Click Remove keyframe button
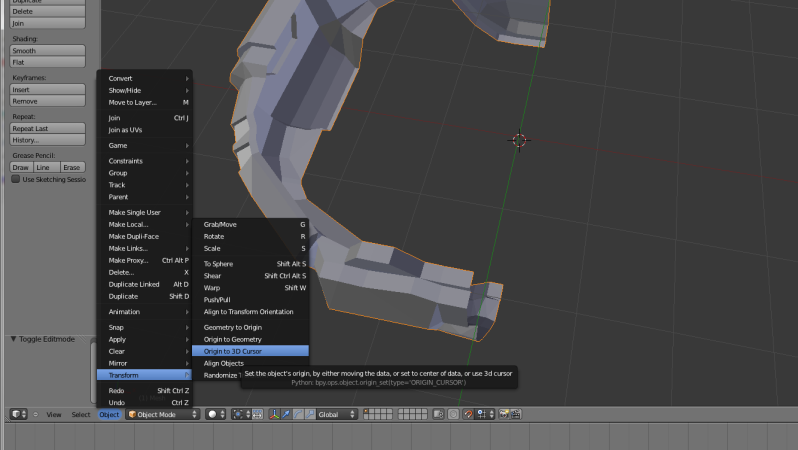 click(x=47, y=101)
